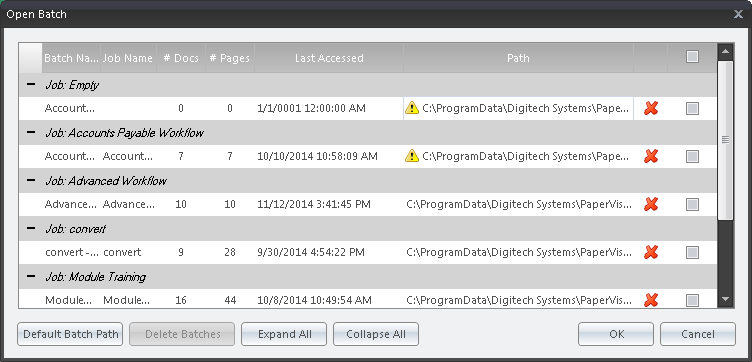This screenshot has width=752, height=362.
Task: Confirm with the OK button
Action: coord(616,334)
